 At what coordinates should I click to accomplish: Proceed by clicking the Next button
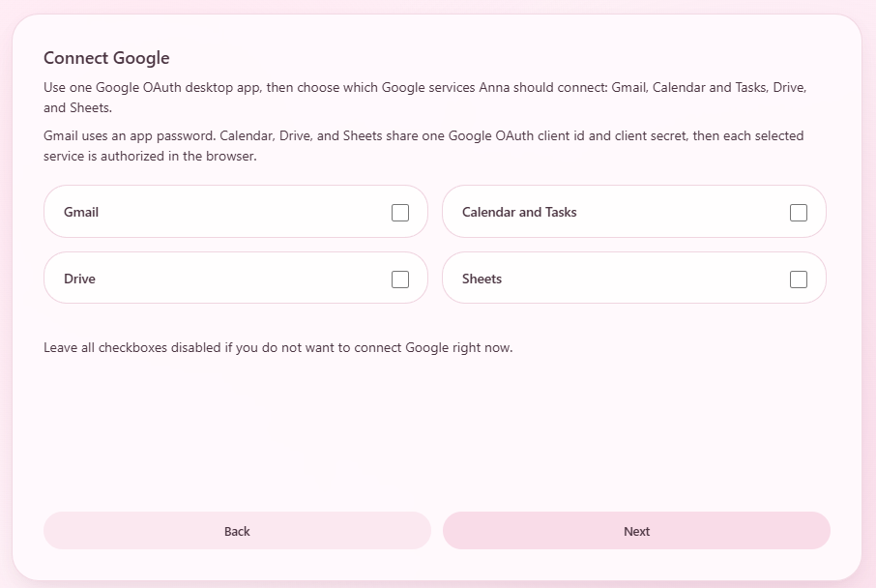click(x=636, y=531)
